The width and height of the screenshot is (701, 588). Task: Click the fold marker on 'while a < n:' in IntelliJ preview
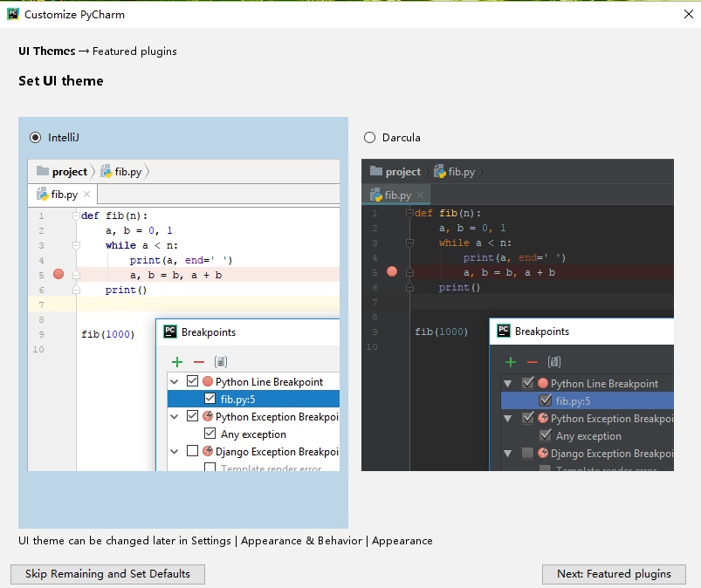(76, 245)
